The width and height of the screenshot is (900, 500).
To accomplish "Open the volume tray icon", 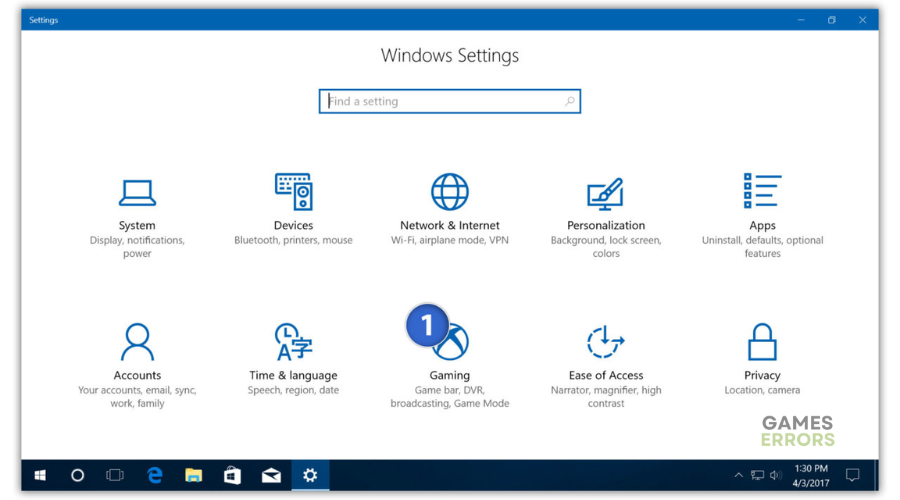I will coord(776,475).
